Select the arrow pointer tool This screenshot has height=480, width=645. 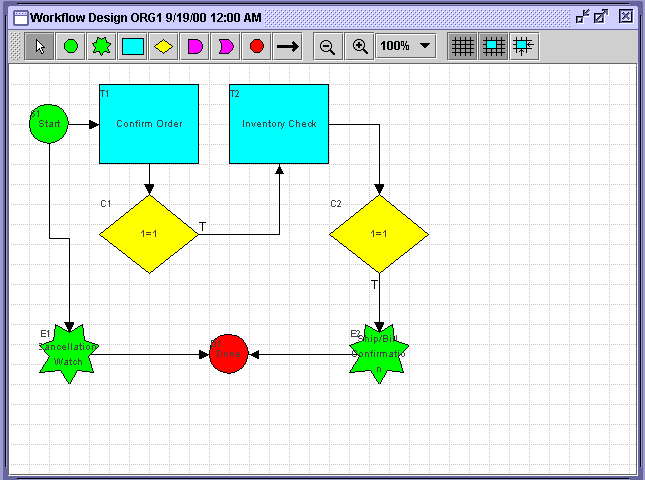tap(39, 46)
